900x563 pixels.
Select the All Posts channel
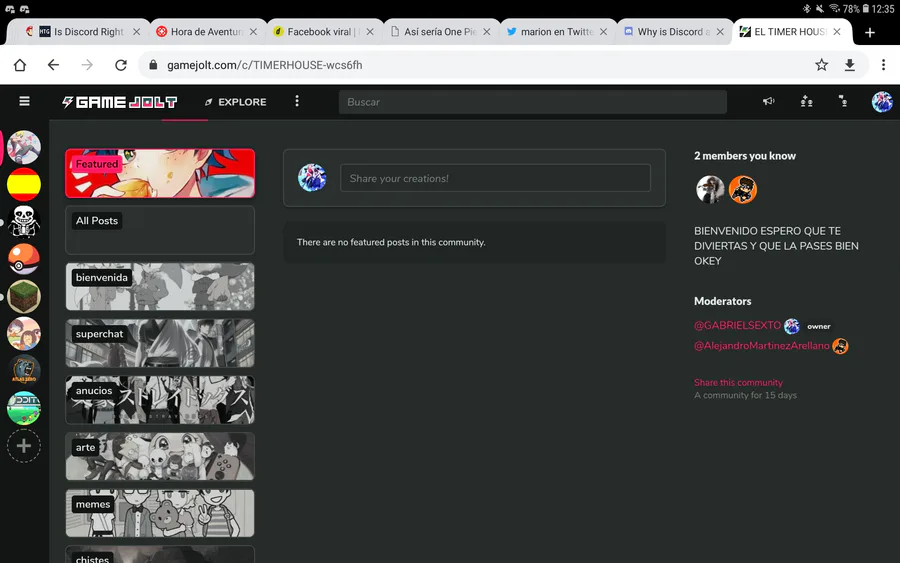pos(160,230)
